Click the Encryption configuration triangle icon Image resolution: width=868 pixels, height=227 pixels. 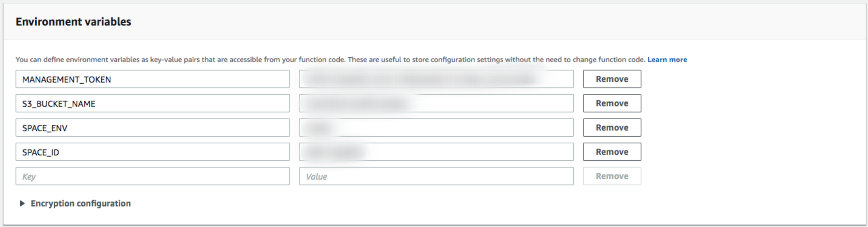click(22, 203)
